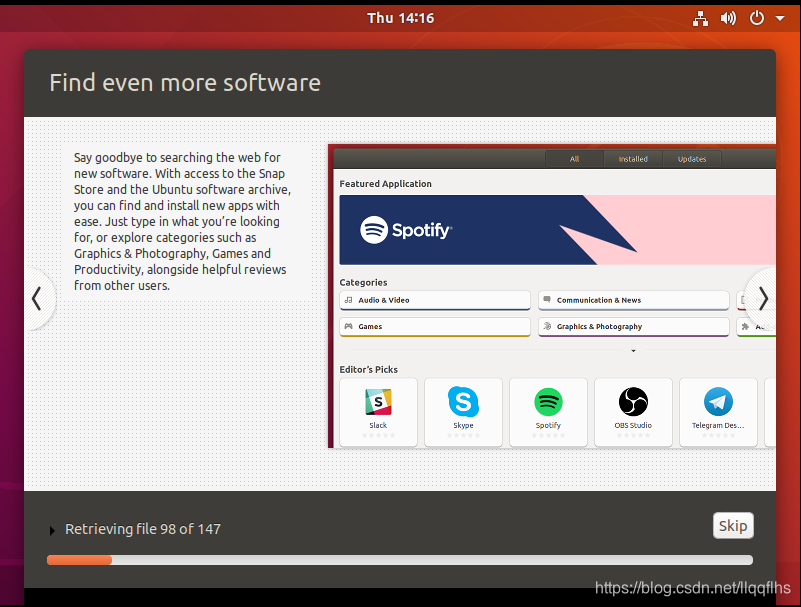Open the Updates tab
Viewport: 801px width, 607px height.
tap(692, 159)
